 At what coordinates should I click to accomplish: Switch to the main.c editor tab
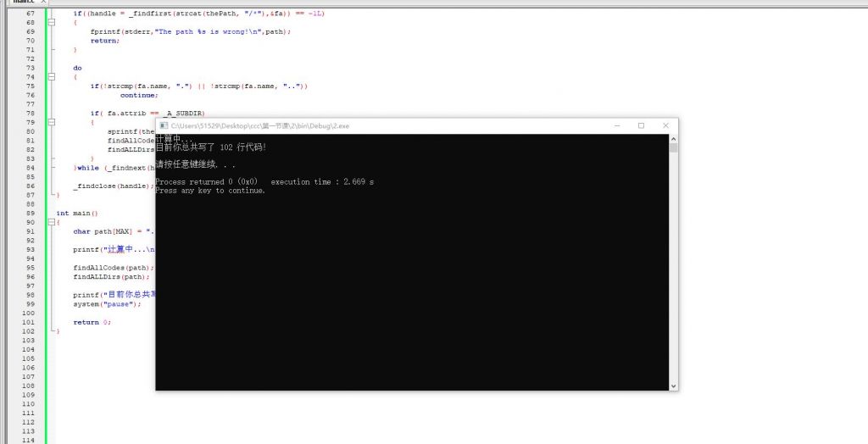[24, 2]
